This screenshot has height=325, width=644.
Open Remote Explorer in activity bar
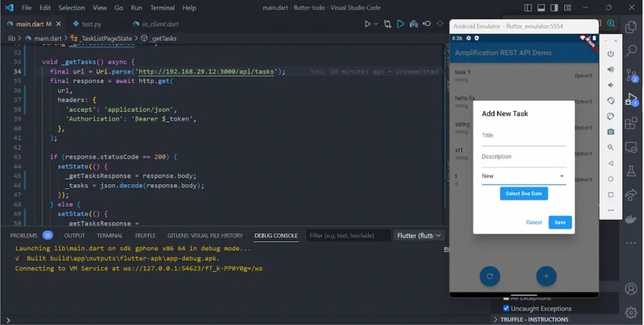[x=631, y=147]
